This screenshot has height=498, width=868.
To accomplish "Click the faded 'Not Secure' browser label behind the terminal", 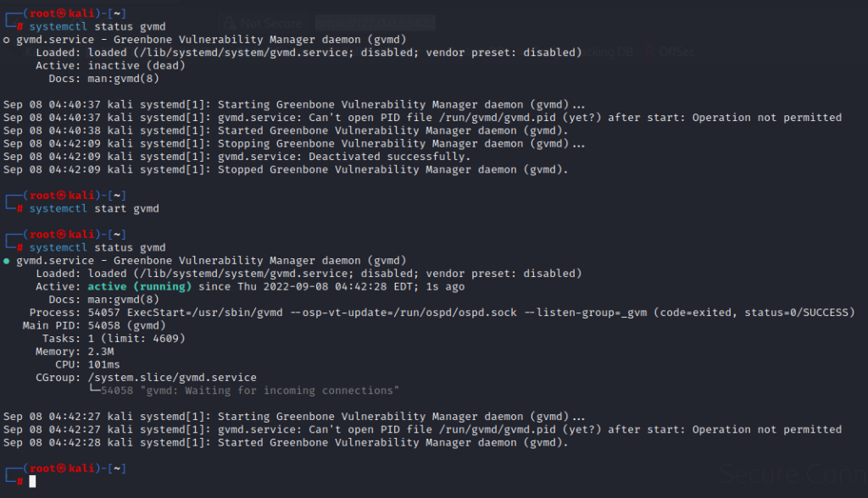I will point(270,23).
